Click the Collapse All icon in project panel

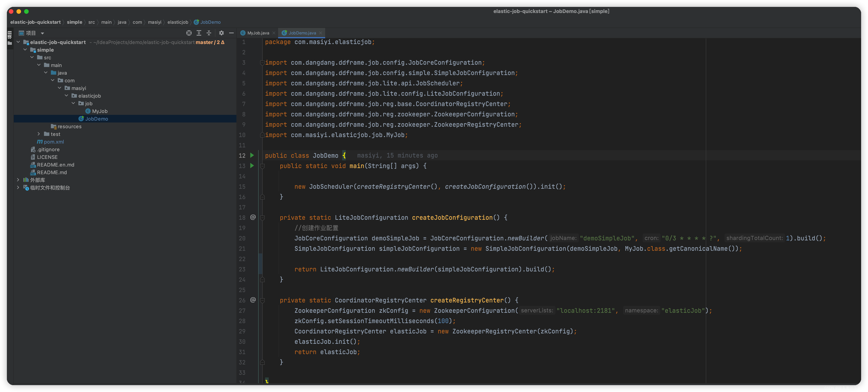pos(209,33)
